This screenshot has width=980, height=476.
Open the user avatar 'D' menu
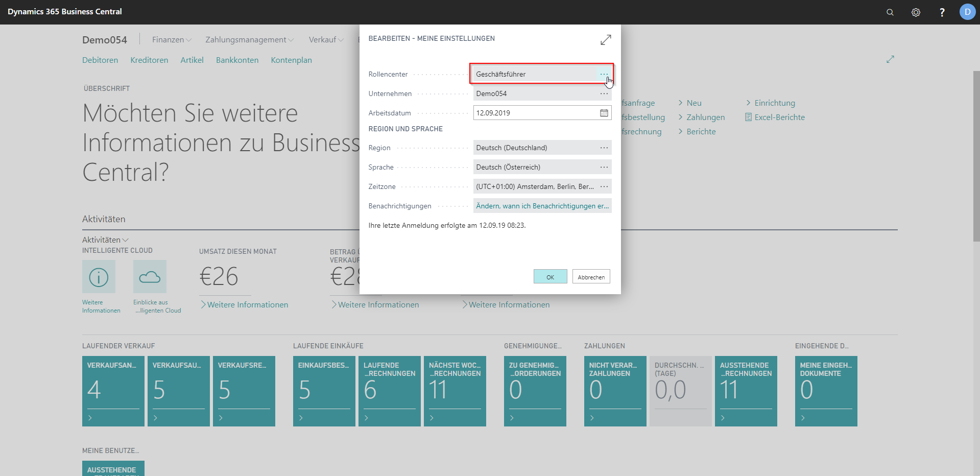click(x=967, y=12)
